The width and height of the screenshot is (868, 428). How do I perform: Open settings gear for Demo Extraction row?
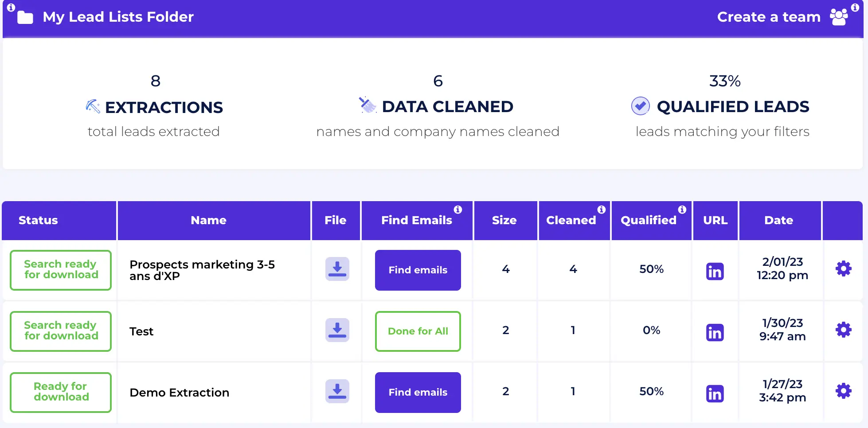pyautogui.click(x=843, y=391)
